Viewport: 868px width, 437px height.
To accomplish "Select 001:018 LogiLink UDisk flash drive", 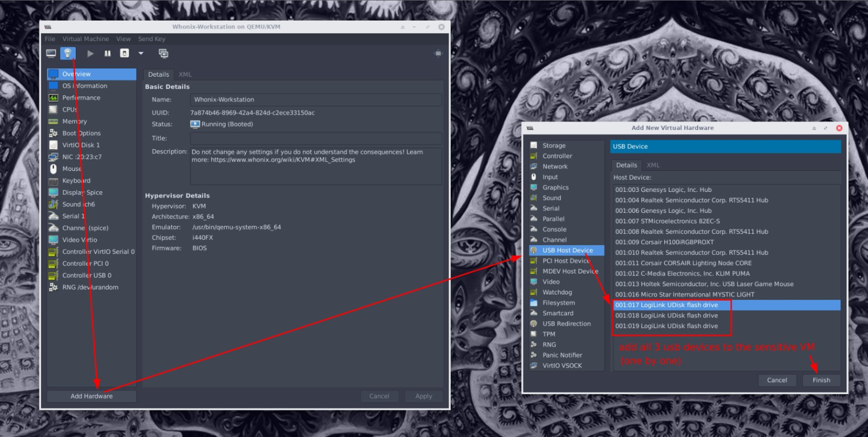I will point(727,316).
